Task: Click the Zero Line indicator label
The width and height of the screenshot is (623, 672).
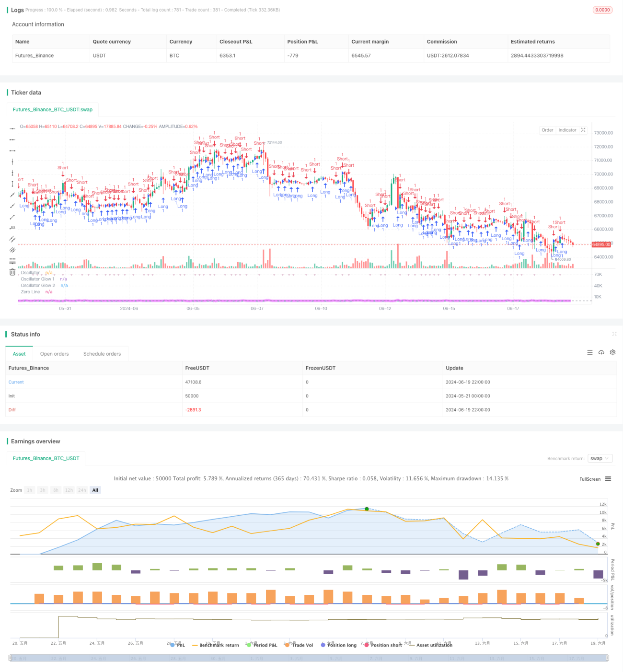Action: (x=30, y=292)
